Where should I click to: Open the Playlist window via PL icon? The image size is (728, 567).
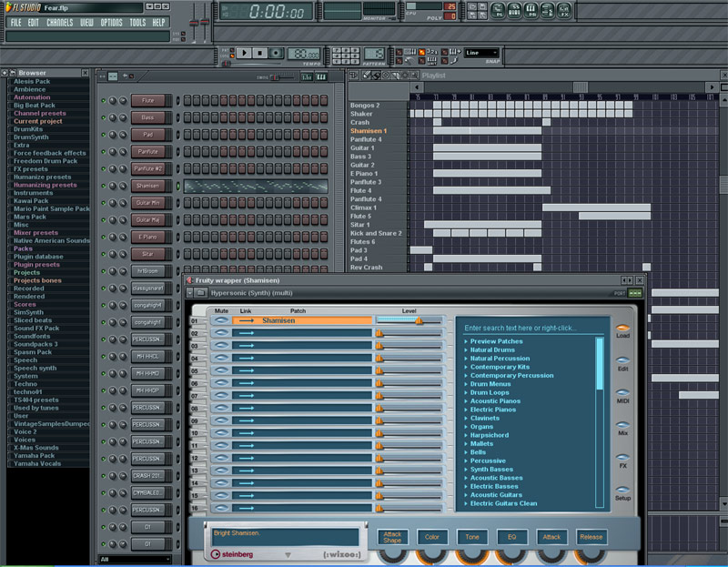498,10
